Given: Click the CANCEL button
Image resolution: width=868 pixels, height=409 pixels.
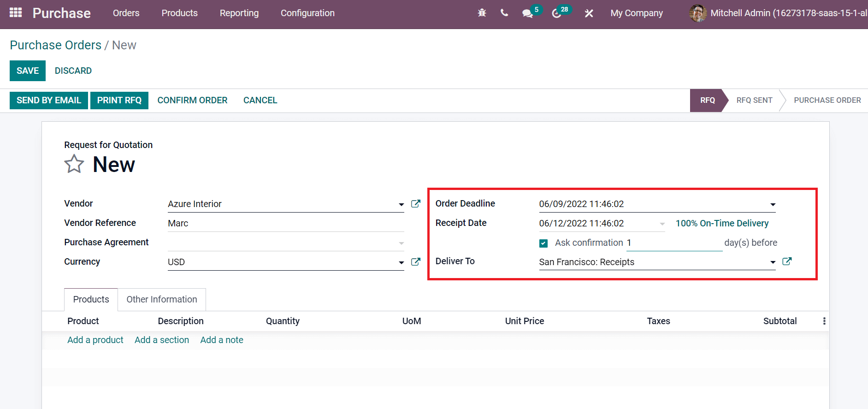Looking at the screenshot, I should (x=260, y=100).
